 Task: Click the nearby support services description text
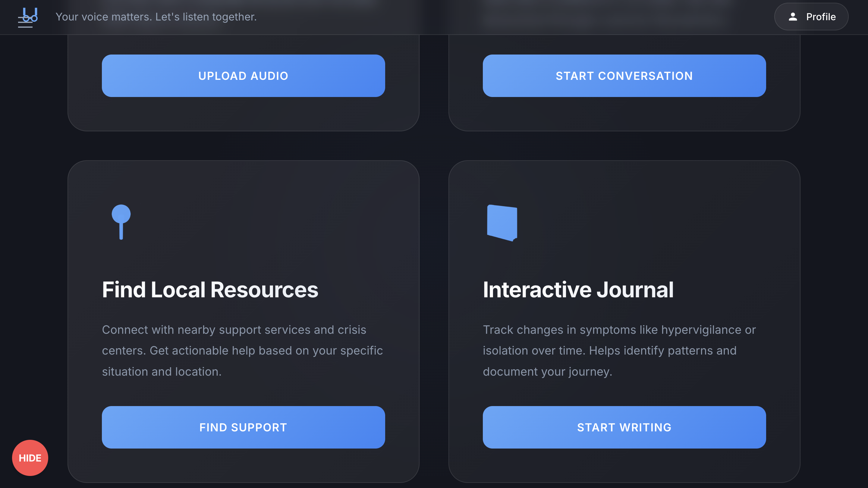[x=242, y=350]
